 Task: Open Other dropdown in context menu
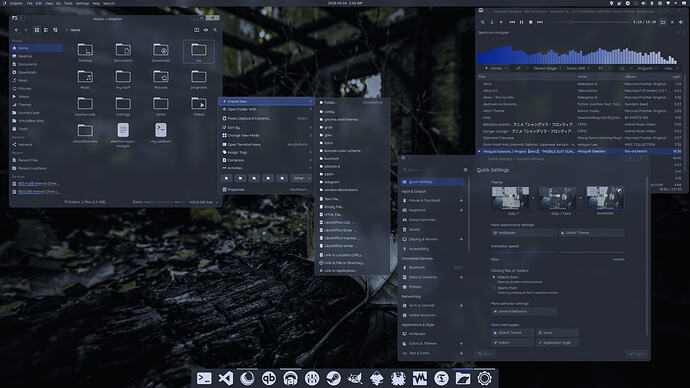point(302,178)
